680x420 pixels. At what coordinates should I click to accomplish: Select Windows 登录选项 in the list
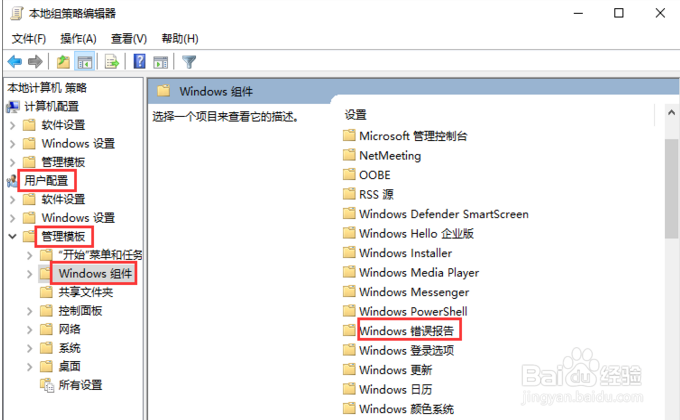pyautogui.click(x=406, y=350)
